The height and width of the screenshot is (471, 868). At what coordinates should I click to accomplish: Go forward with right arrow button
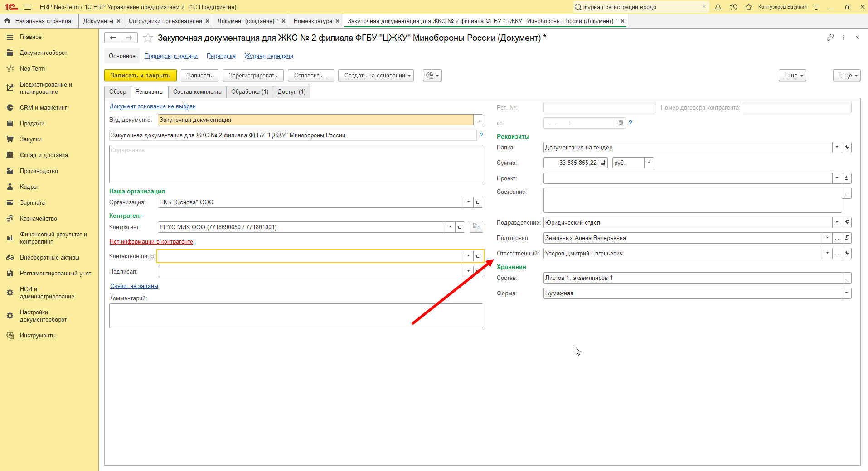coord(129,38)
